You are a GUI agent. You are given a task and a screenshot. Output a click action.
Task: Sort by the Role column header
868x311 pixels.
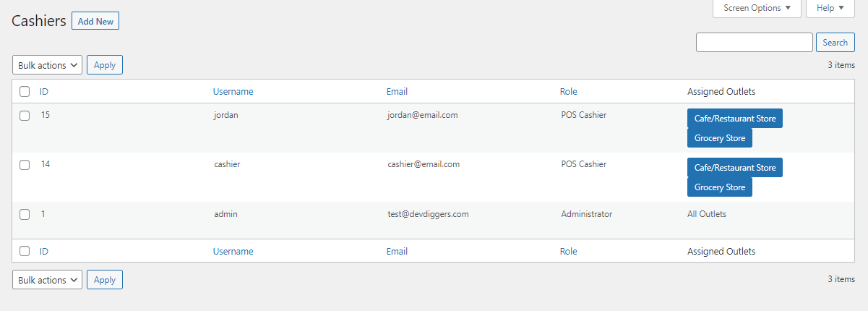click(568, 92)
